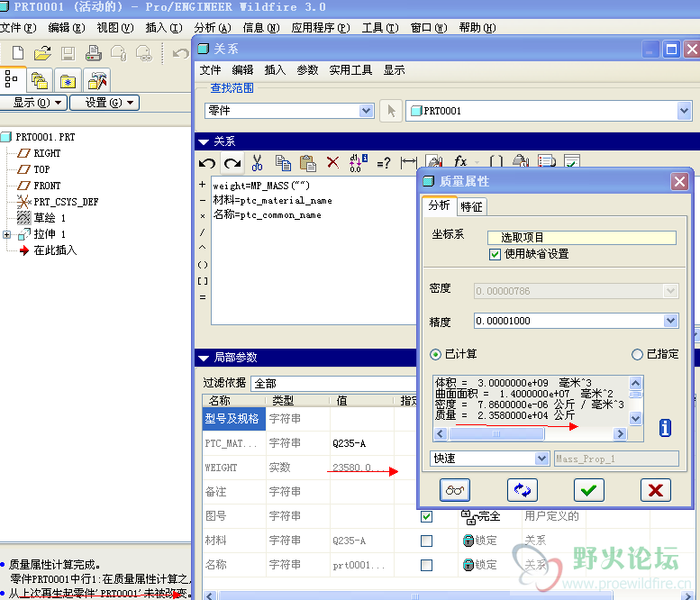Image resolution: width=700 pixels, height=600 pixels.
Task: Toggle 使用缺省设置 checkbox
Action: coord(495,254)
